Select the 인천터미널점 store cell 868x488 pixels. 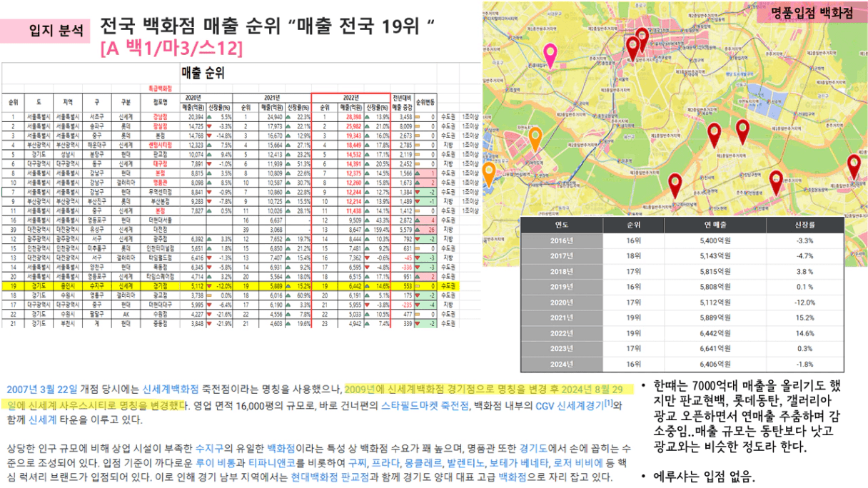click(161, 248)
